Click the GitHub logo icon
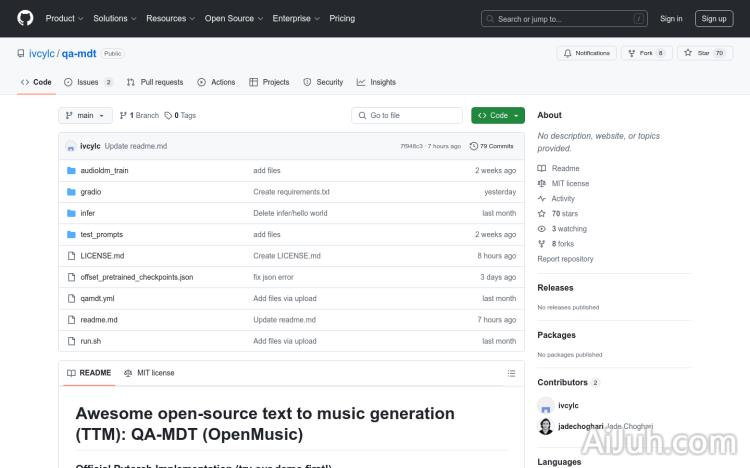 pos(25,18)
